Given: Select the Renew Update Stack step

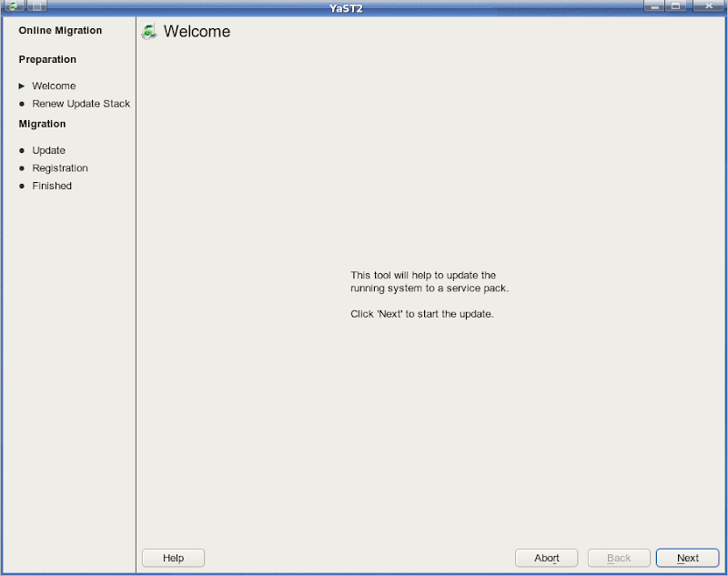Looking at the screenshot, I should [81, 104].
